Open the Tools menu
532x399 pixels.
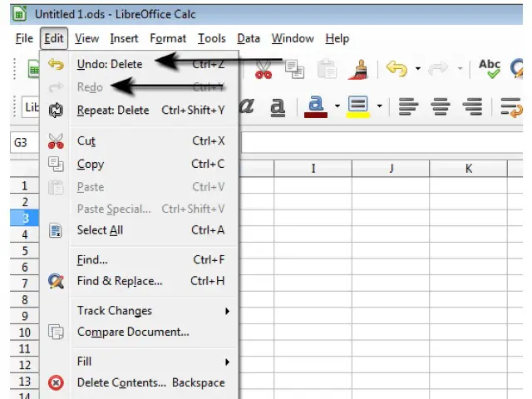click(212, 39)
